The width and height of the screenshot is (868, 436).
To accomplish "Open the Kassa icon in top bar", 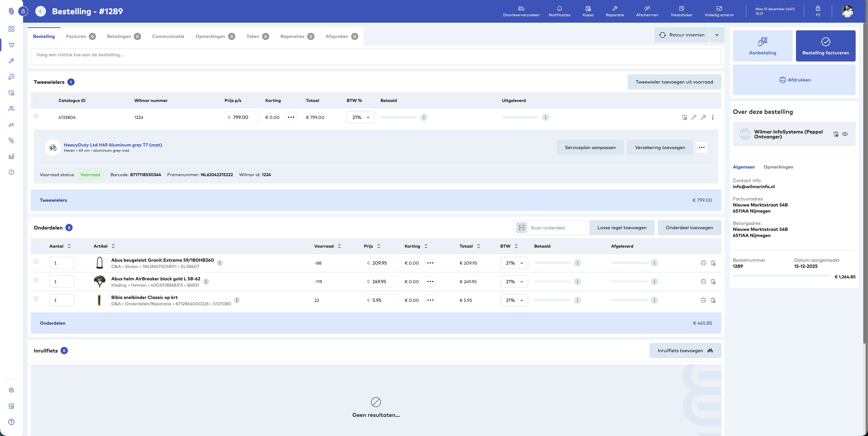I will (x=588, y=11).
